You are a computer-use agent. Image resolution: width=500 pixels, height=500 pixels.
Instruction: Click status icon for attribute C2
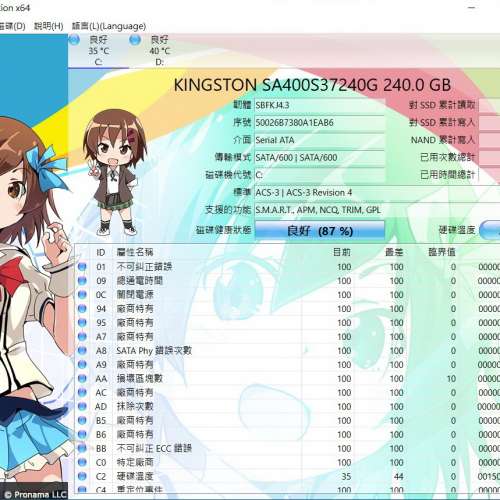pyautogui.click(x=82, y=477)
